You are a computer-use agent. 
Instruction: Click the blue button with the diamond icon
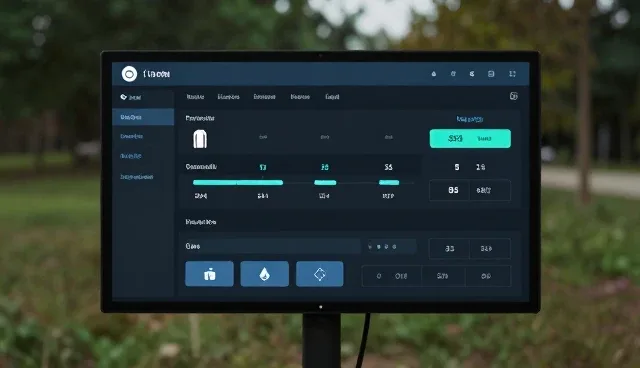(320, 274)
